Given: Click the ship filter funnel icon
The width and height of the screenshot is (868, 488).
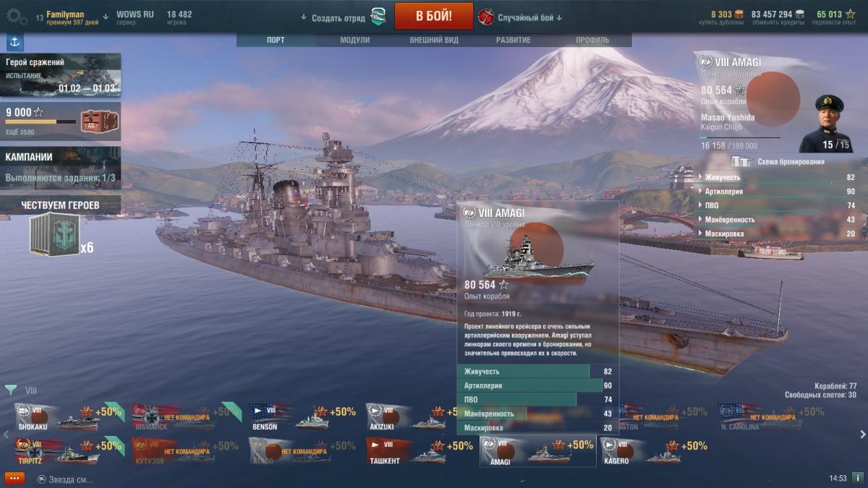Looking at the screenshot, I should (11, 390).
